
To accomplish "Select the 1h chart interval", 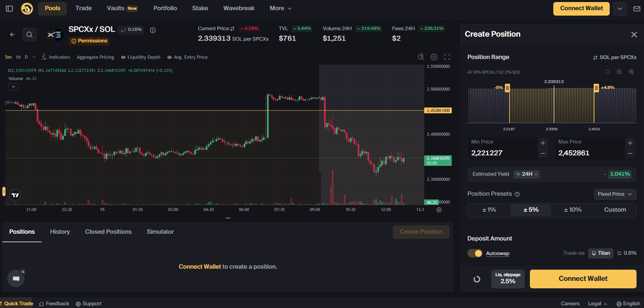I will coord(18,57).
